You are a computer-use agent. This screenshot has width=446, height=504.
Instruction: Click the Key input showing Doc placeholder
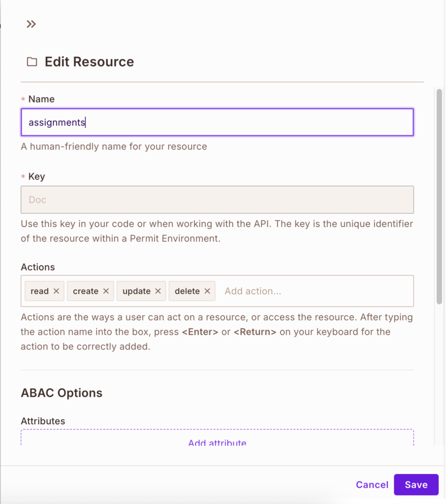[x=217, y=199]
